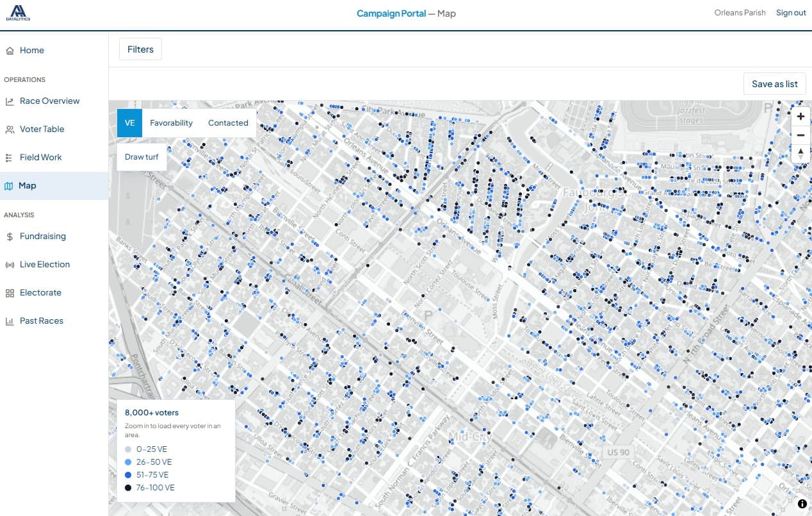Sign out of the portal
Image resolution: width=812 pixels, height=516 pixels.
(x=791, y=13)
